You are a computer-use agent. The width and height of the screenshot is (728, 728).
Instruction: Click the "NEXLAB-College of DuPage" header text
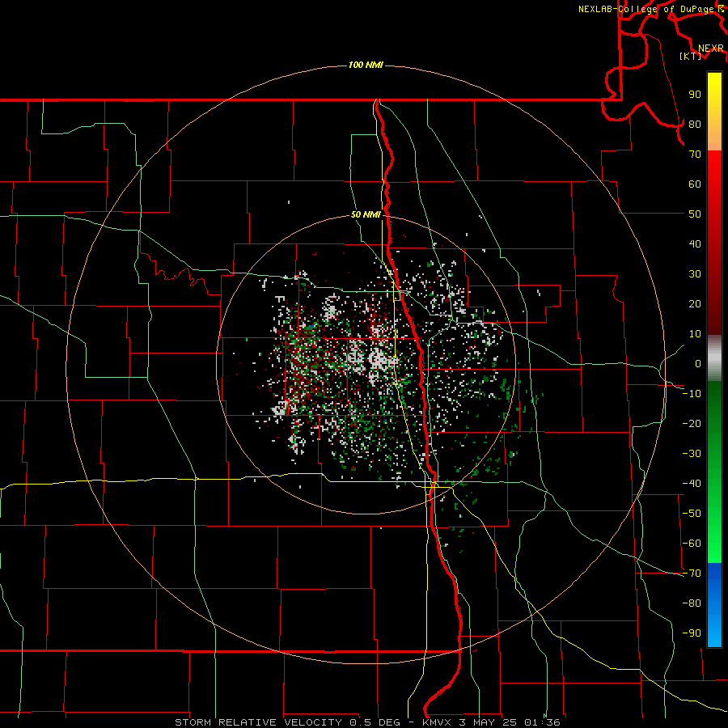point(645,9)
